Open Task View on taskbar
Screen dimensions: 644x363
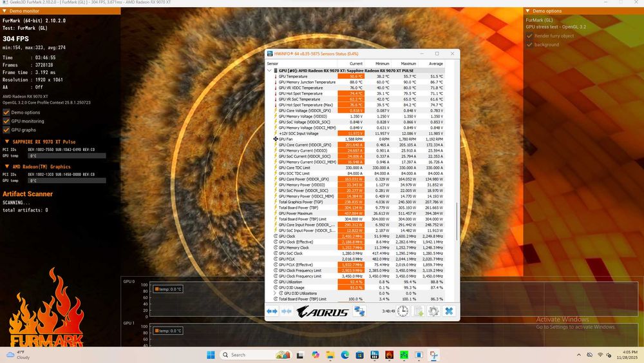tap(300, 355)
